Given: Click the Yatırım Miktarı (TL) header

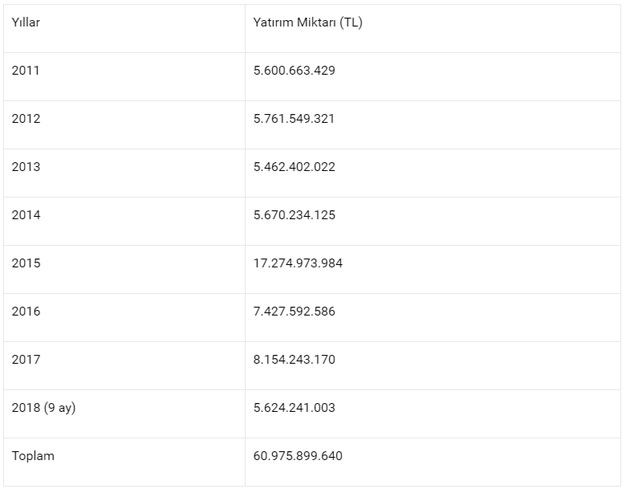Looking at the screenshot, I should 308,23.
